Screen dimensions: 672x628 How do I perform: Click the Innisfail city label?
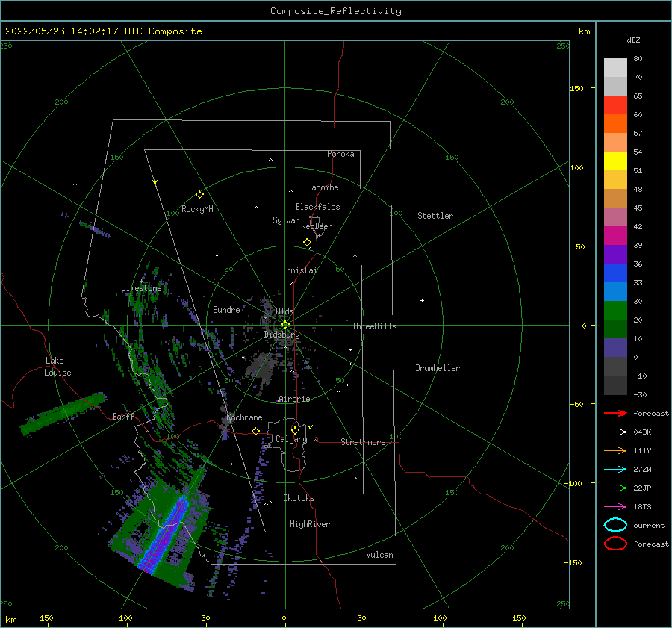[302, 270]
